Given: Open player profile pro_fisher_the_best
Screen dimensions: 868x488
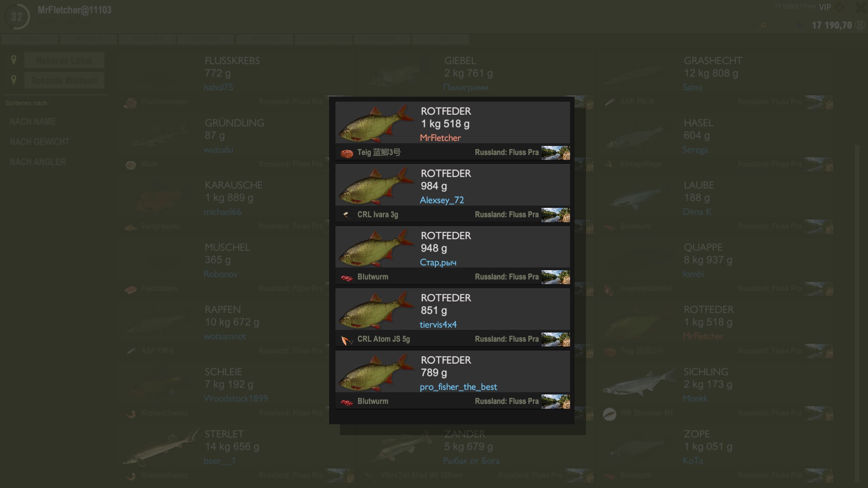Looking at the screenshot, I should pos(458,387).
